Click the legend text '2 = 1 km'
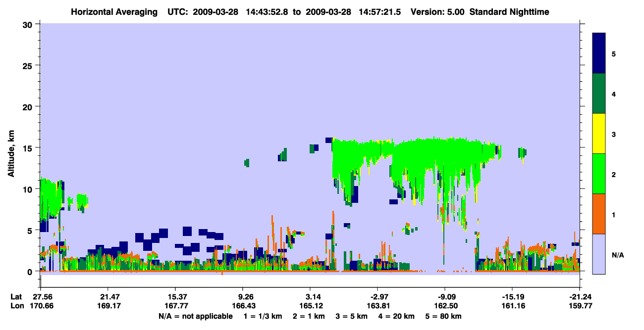 pyautogui.click(x=309, y=316)
